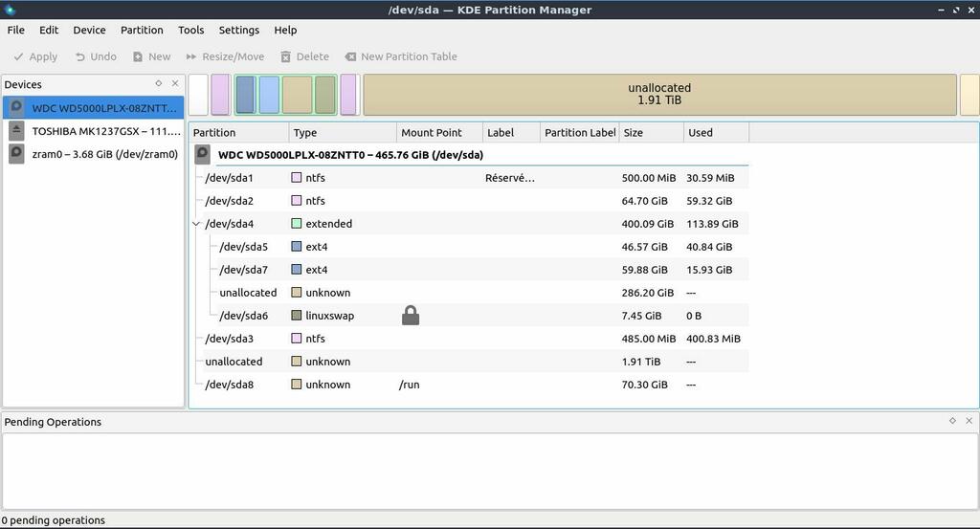980x529 pixels.
Task: Sort by the Size column header
Action: click(651, 133)
